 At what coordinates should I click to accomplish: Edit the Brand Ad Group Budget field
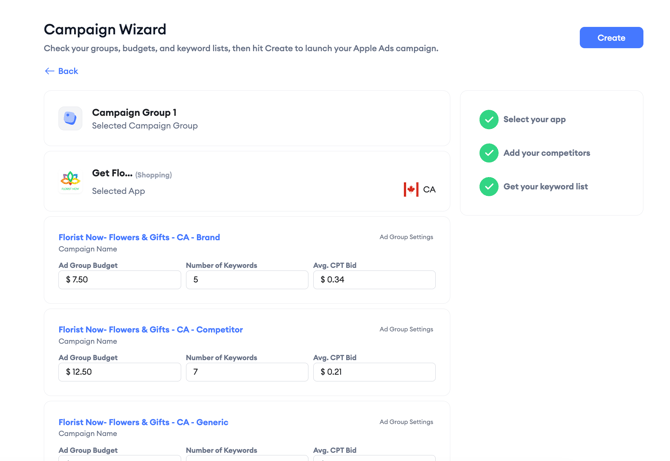click(119, 280)
